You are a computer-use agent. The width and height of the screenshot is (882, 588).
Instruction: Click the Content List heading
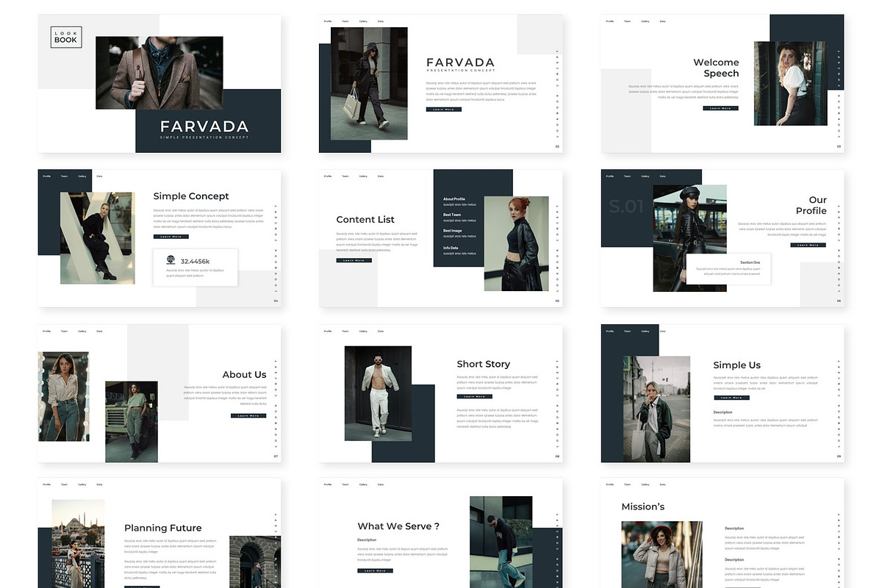tap(365, 220)
